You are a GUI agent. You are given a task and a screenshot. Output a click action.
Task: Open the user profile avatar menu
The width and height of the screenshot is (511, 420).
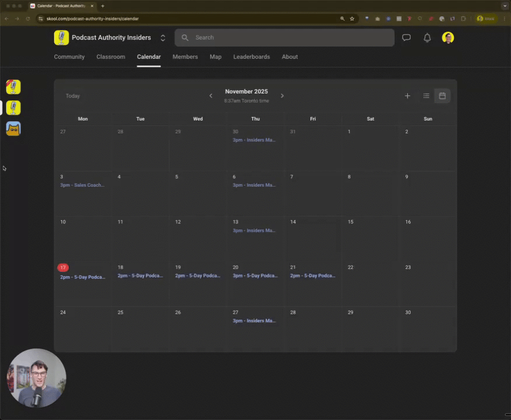[448, 37]
